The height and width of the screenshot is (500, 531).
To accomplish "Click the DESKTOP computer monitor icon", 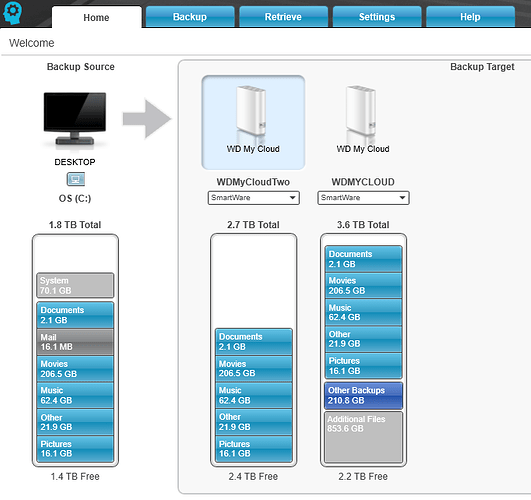I will tap(75, 119).
